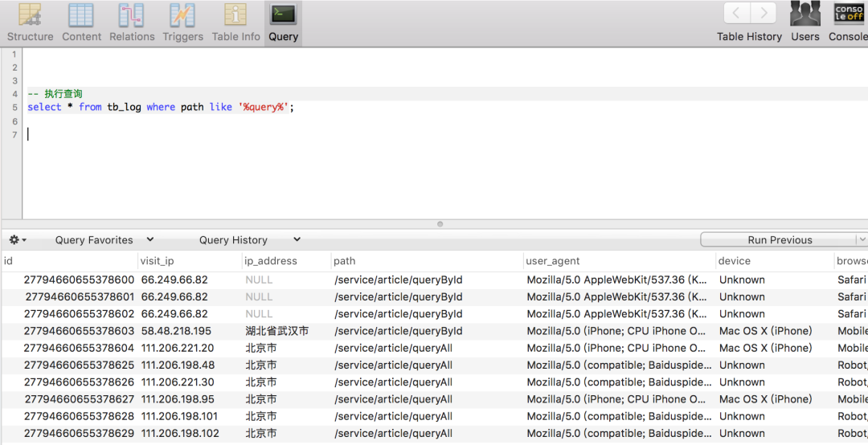Image resolution: width=868 pixels, height=445 pixels.
Task: Select the Query terminal icon
Action: coord(283,14)
